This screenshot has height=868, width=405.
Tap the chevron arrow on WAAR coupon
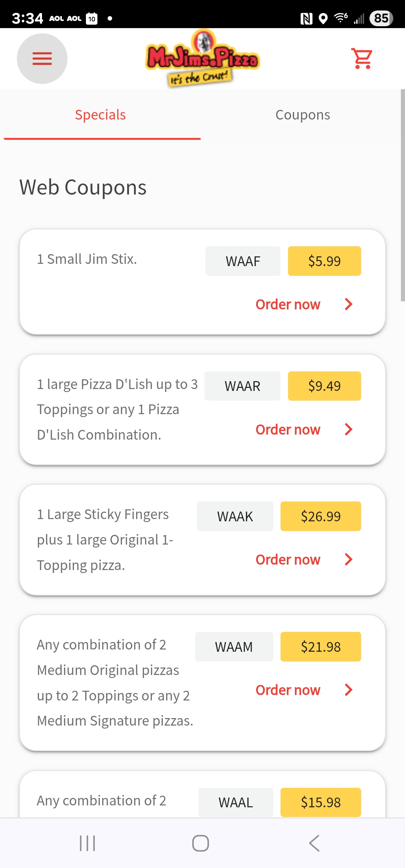tap(348, 430)
